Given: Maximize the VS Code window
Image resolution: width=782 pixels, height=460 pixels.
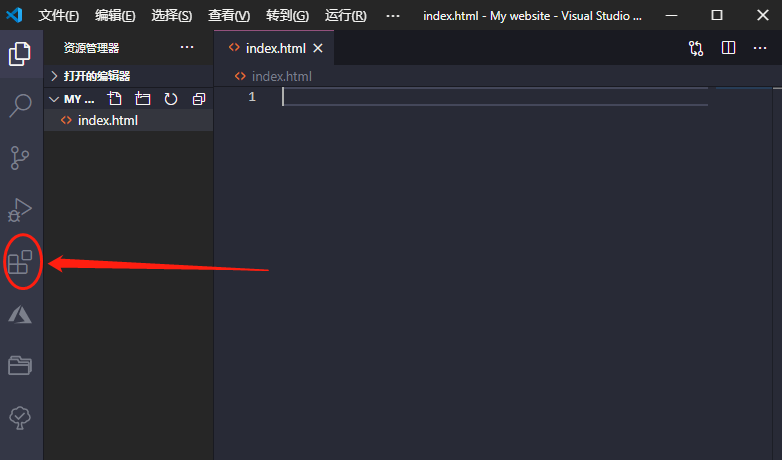Looking at the screenshot, I should 717,15.
